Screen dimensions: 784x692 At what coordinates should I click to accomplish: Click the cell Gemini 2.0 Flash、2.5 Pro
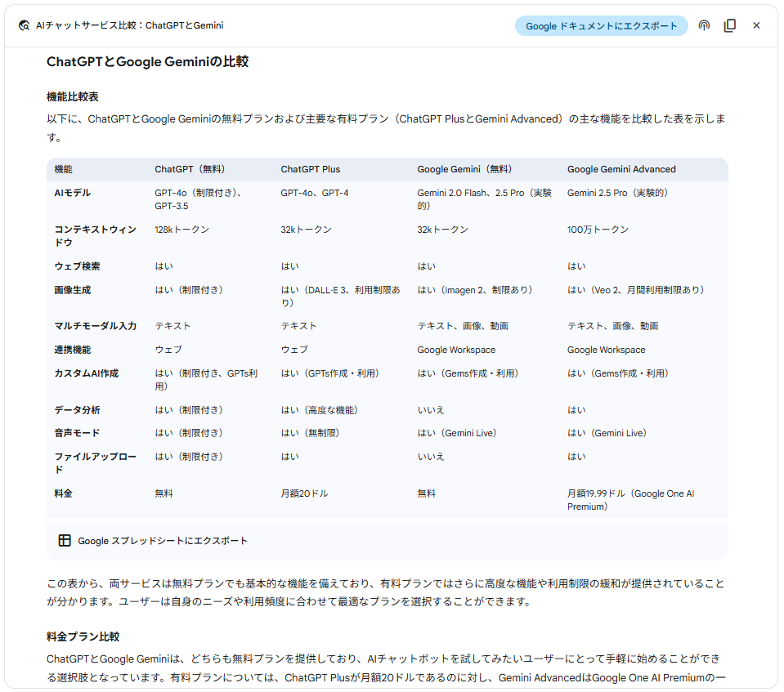coord(485,199)
